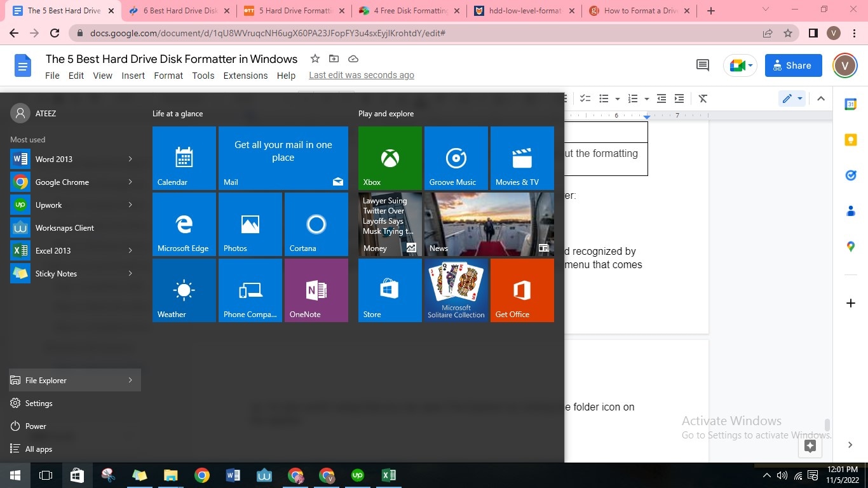This screenshot has width=868, height=488.
Task: Open the View menu
Action: (x=102, y=75)
